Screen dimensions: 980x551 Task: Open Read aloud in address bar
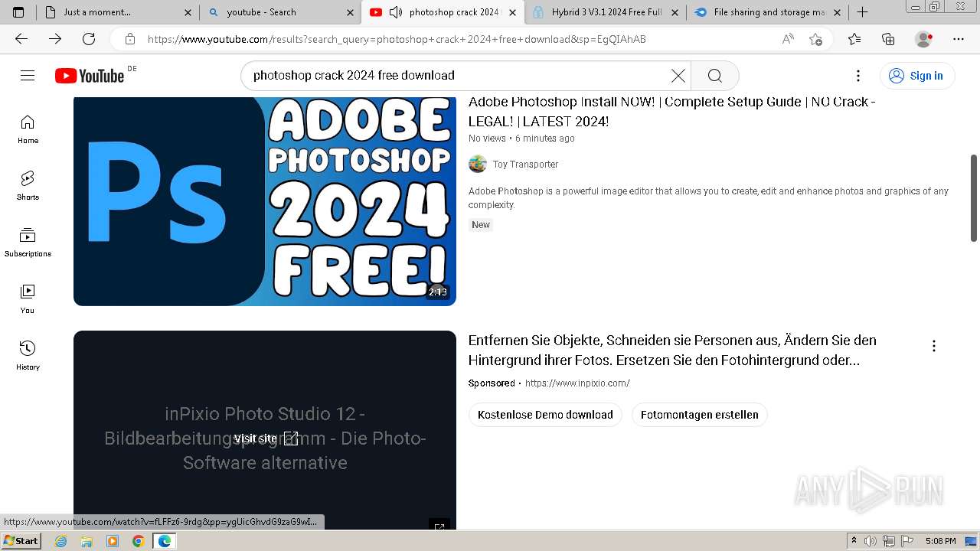788,39
